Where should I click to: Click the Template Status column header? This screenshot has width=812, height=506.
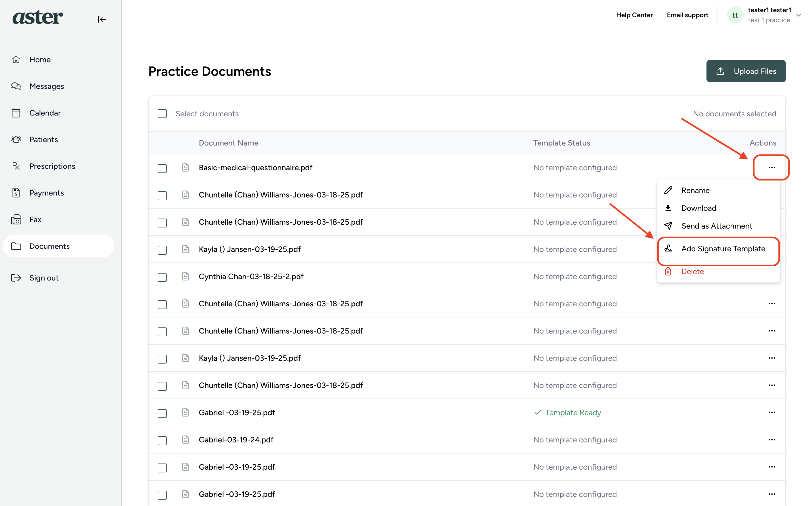click(562, 143)
